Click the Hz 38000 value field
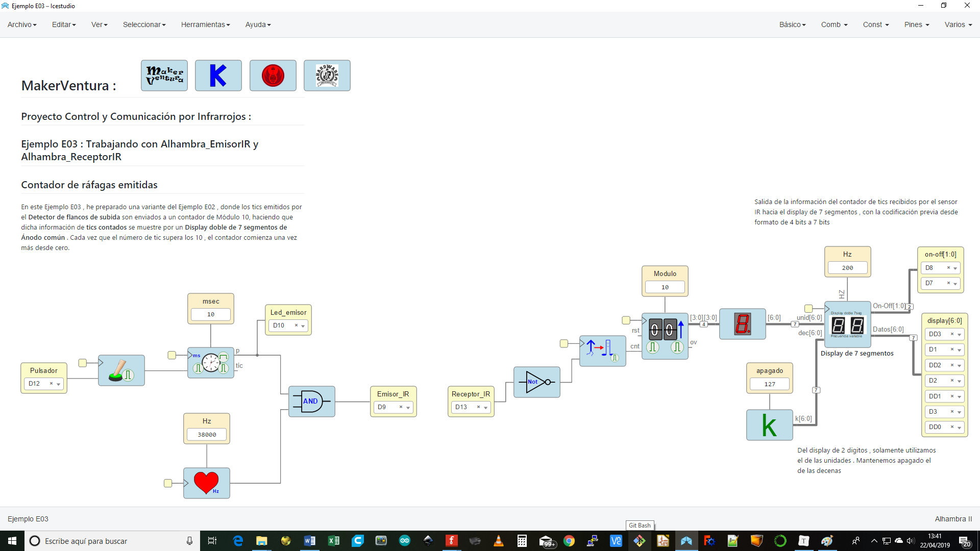 [207, 435]
